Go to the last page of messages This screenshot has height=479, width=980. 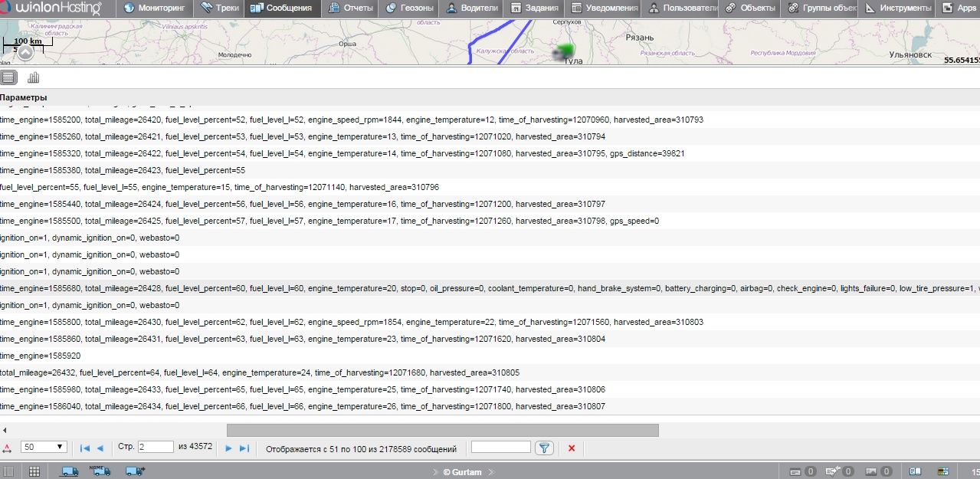pos(244,448)
